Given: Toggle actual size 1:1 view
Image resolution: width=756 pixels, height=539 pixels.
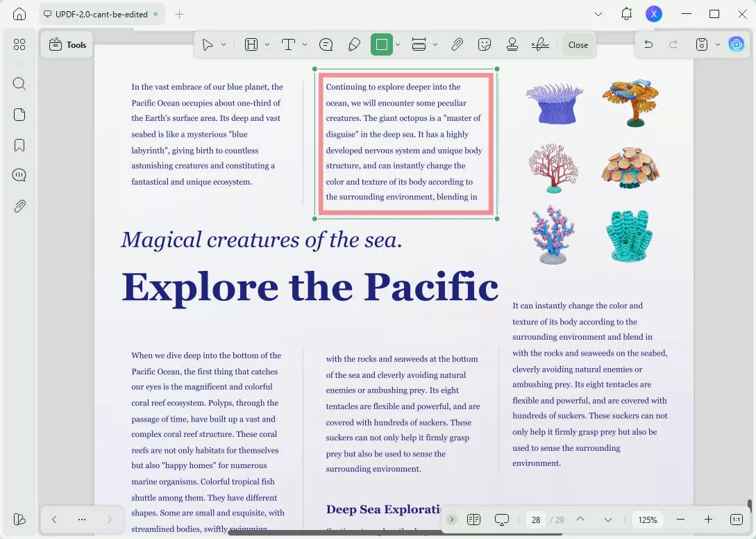Looking at the screenshot, I should pos(738,520).
